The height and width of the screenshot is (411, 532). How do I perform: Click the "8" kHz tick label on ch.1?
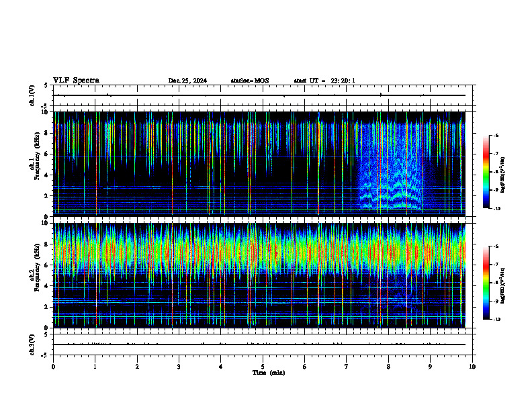[x=48, y=133]
